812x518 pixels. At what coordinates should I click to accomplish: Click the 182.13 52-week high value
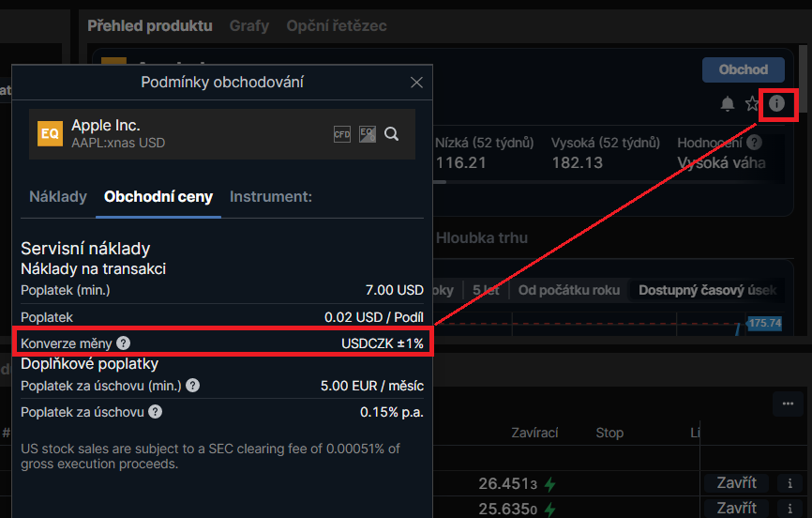coord(577,163)
